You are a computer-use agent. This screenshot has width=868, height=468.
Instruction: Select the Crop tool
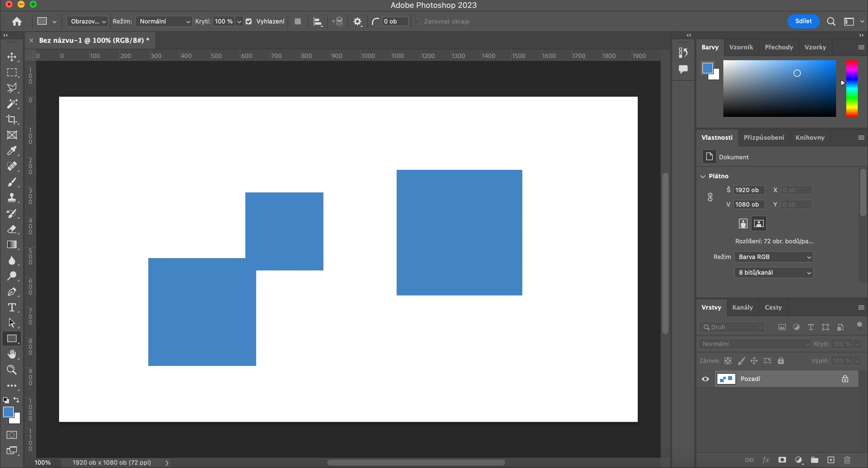pyautogui.click(x=12, y=119)
